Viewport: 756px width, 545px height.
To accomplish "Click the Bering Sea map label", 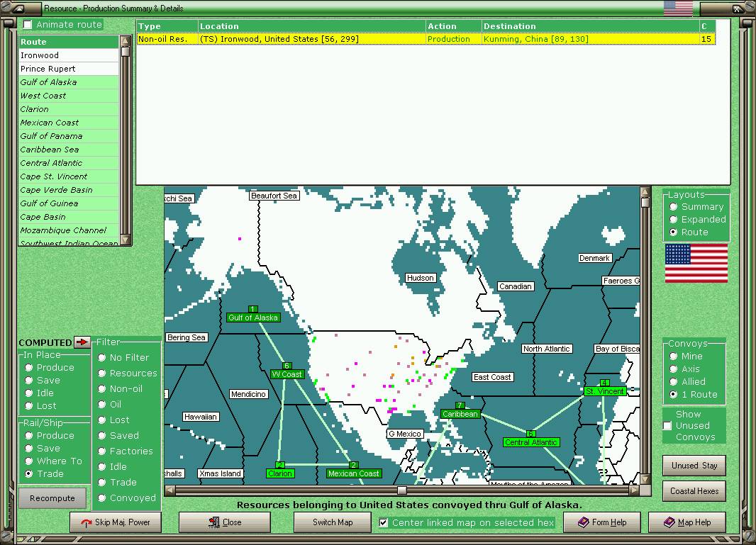I will pos(187,337).
